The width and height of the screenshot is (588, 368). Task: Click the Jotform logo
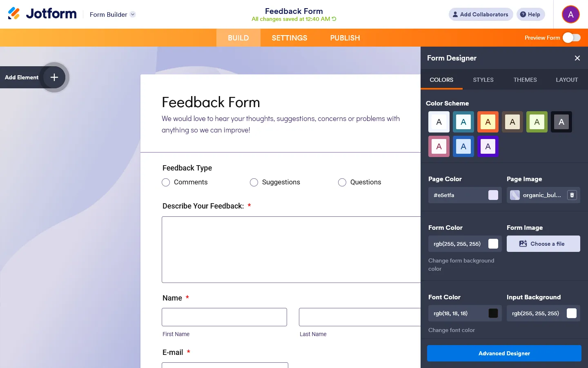point(42,13)
